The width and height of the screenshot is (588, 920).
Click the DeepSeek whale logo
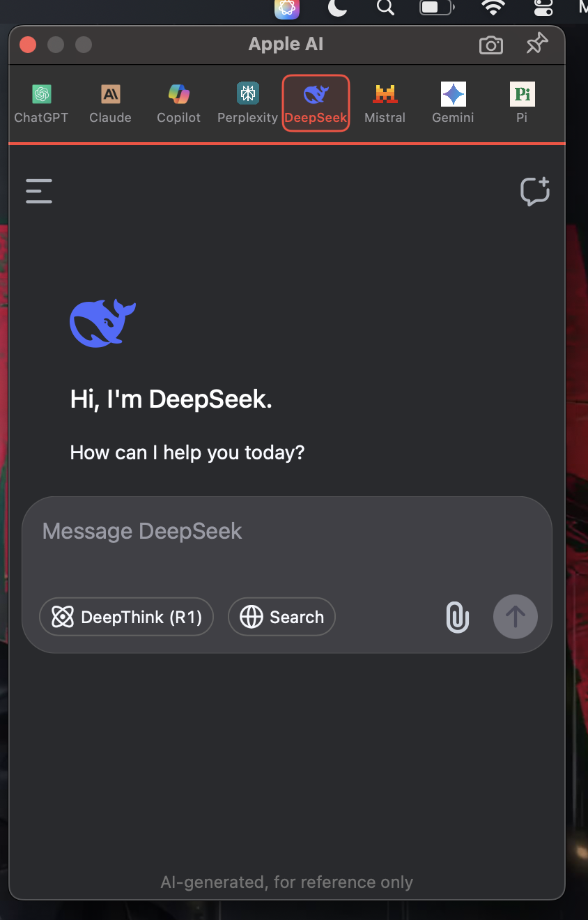click(x=102, y=323)
